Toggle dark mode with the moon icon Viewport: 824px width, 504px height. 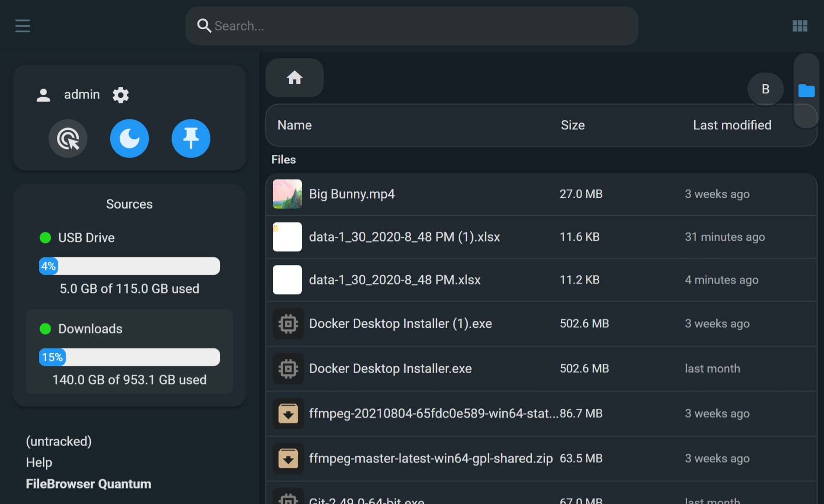click(129, 138)
